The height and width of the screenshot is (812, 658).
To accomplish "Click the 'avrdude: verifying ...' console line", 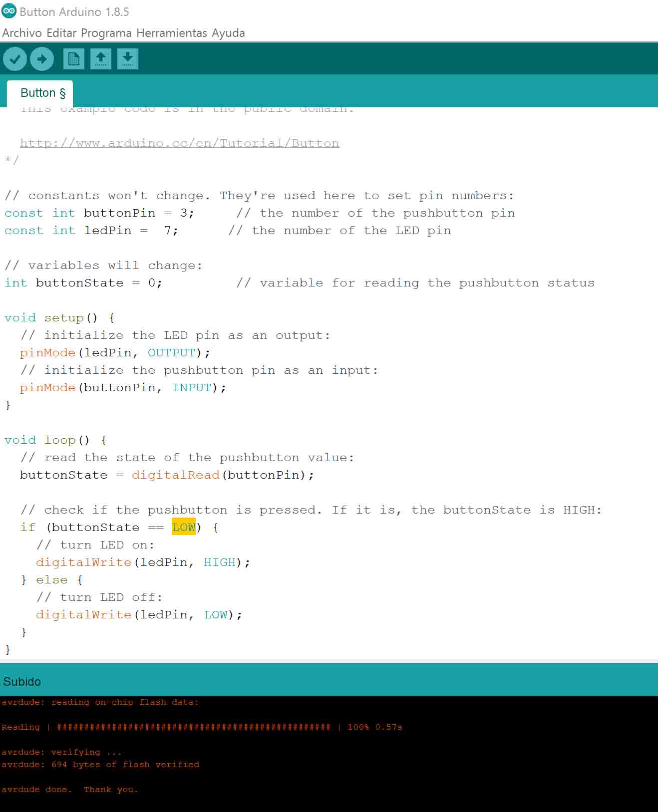I will tap(61, 752).
